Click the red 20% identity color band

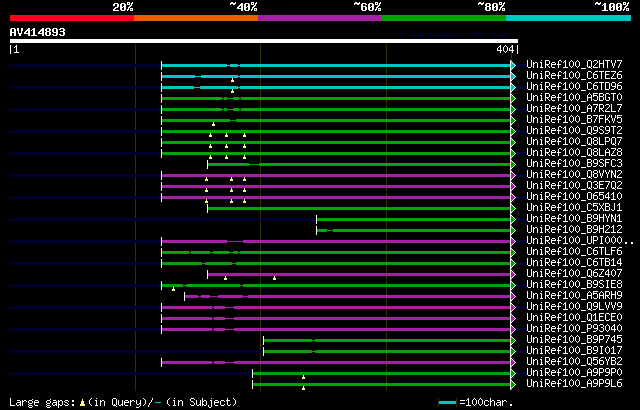coord(72,18)
